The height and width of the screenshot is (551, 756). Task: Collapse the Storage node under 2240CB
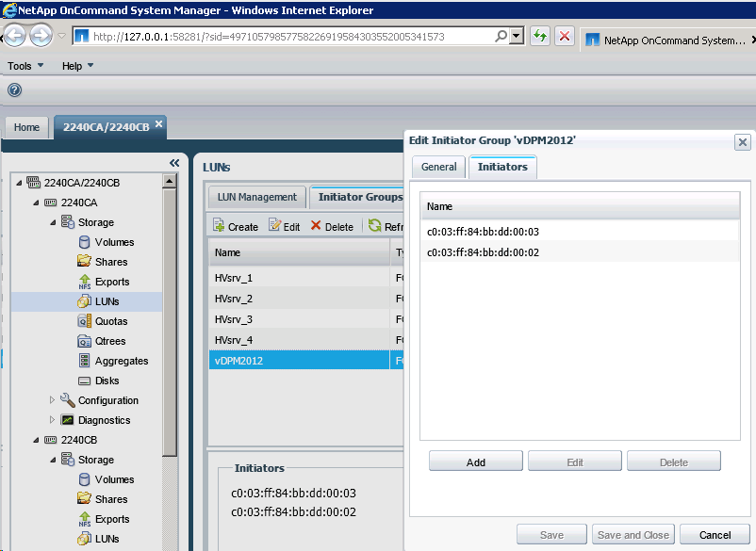pyautogui.click(x=53, y=460)
